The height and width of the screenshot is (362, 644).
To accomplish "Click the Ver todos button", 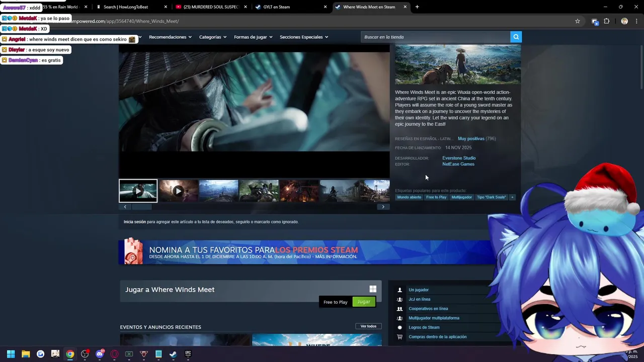I will (x=368, y=326).
